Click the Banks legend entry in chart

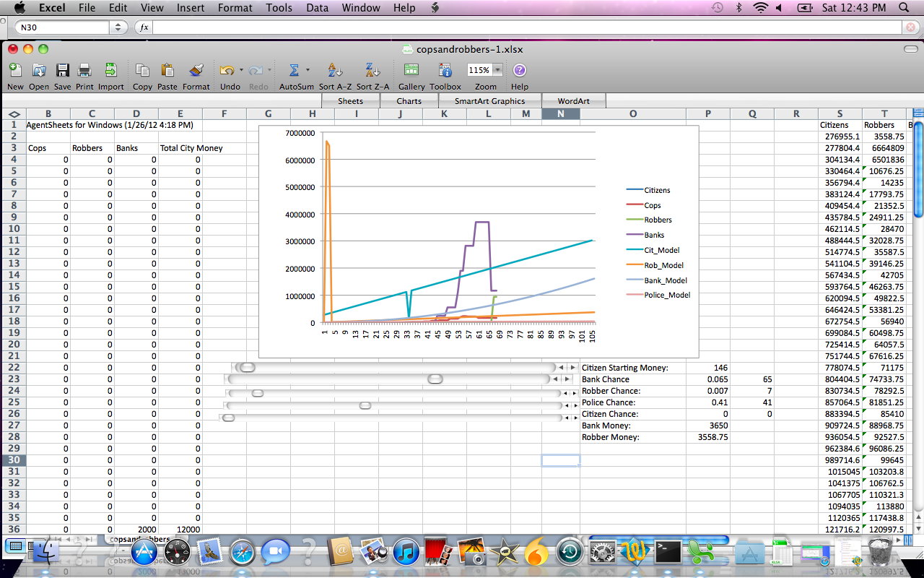point(645,235)
